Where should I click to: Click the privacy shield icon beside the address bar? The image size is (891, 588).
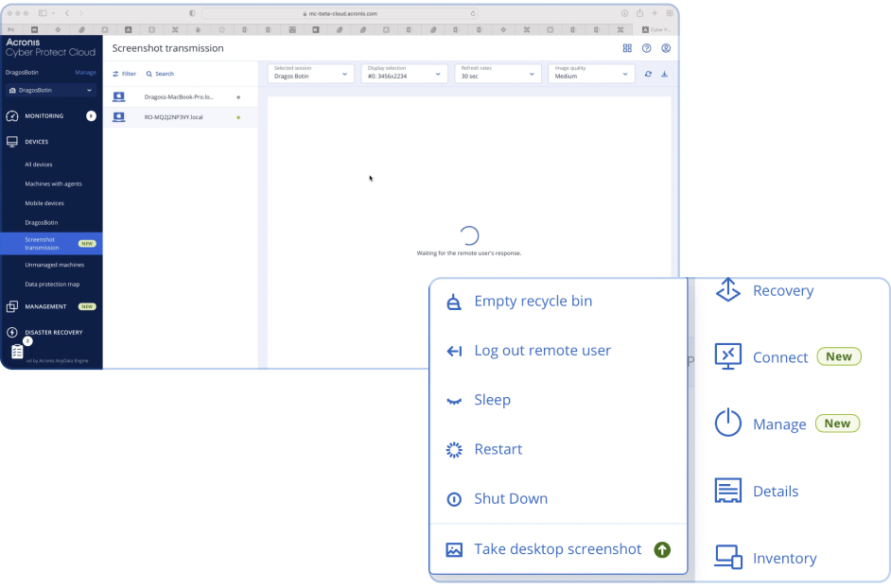click(192, 13)
